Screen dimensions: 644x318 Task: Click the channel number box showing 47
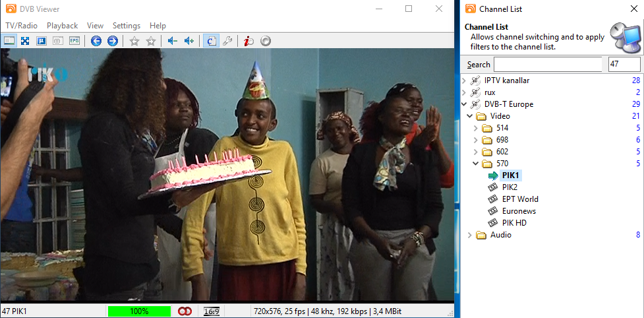click(624, 65)
